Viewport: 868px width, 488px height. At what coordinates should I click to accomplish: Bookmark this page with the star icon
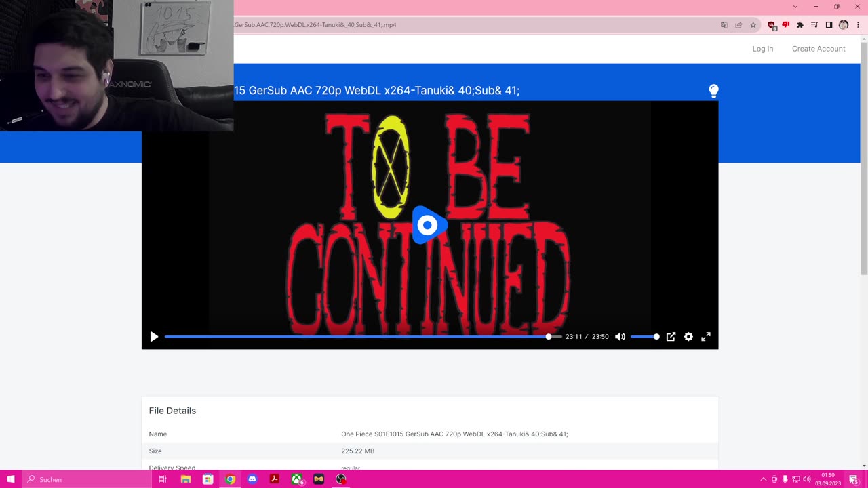(753, 25)
